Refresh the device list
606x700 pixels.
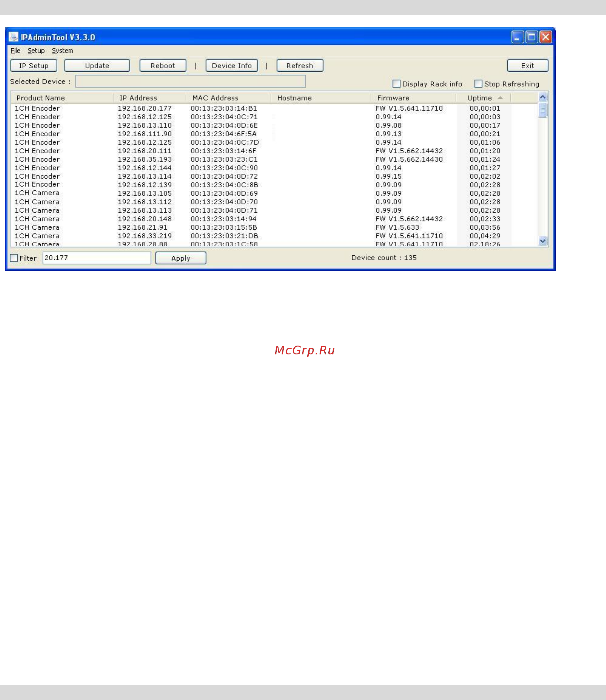[x=300, y=66]
